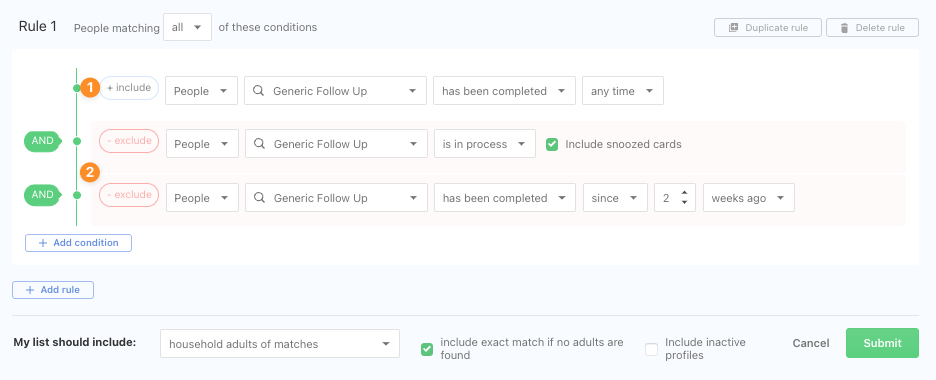Viewport: 936px width, 380px height.
Task: Open the People matching "all" dropdown
Action: tap(187, 27)
